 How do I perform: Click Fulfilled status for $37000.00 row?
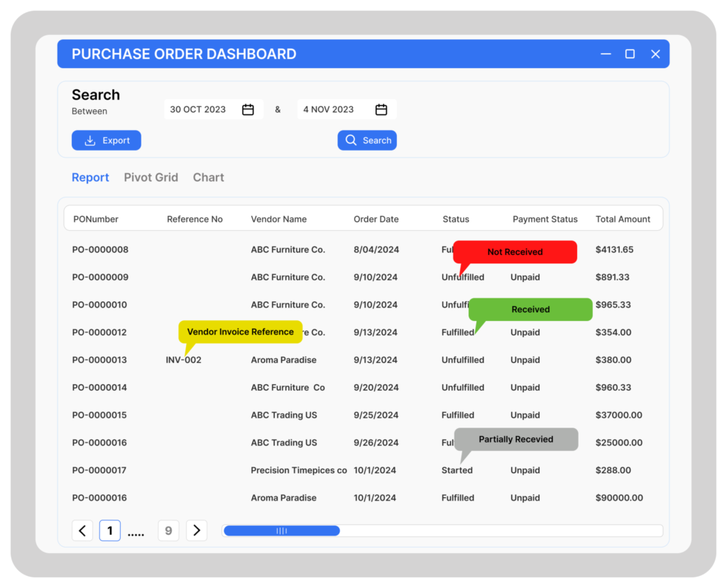[x=458, y=415]
